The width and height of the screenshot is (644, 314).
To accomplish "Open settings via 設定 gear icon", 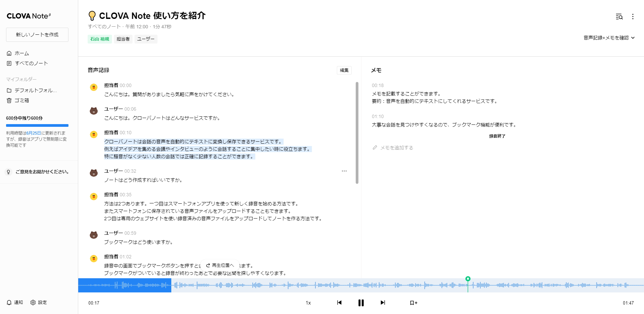I will click(33, 303).
